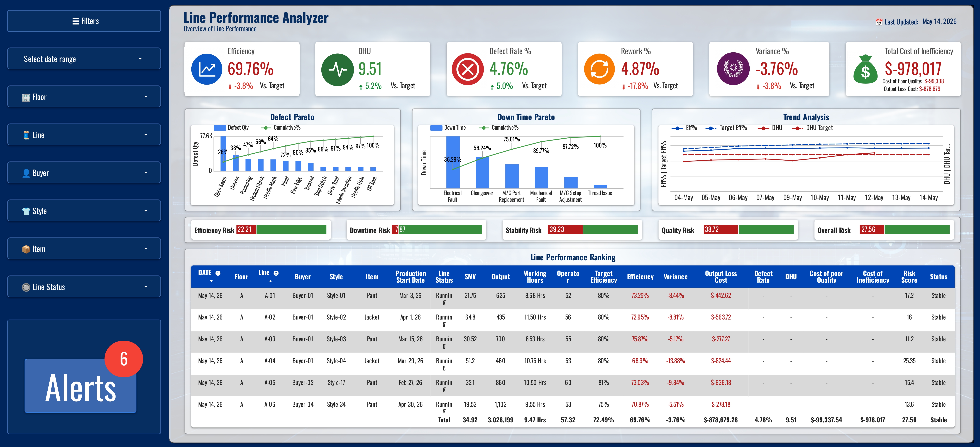
Task: Select the Style-04 cell
Action: click(x=336, y=361)
